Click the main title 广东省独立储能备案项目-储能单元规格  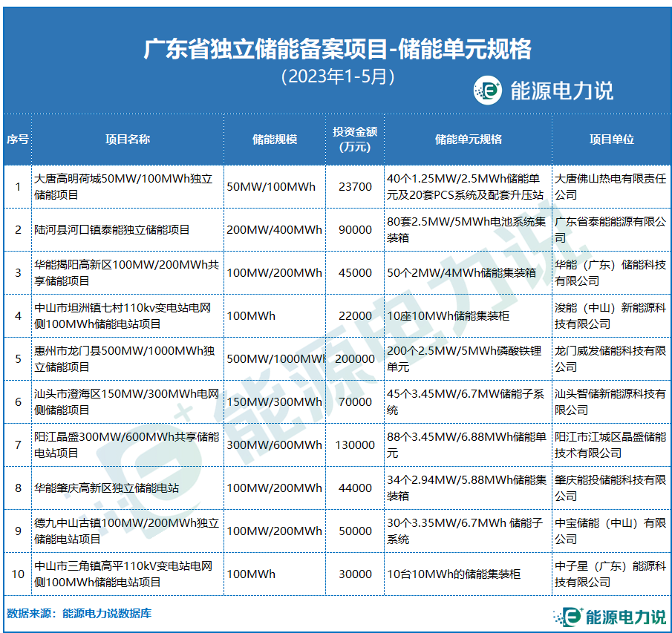[x=336, y=49]
